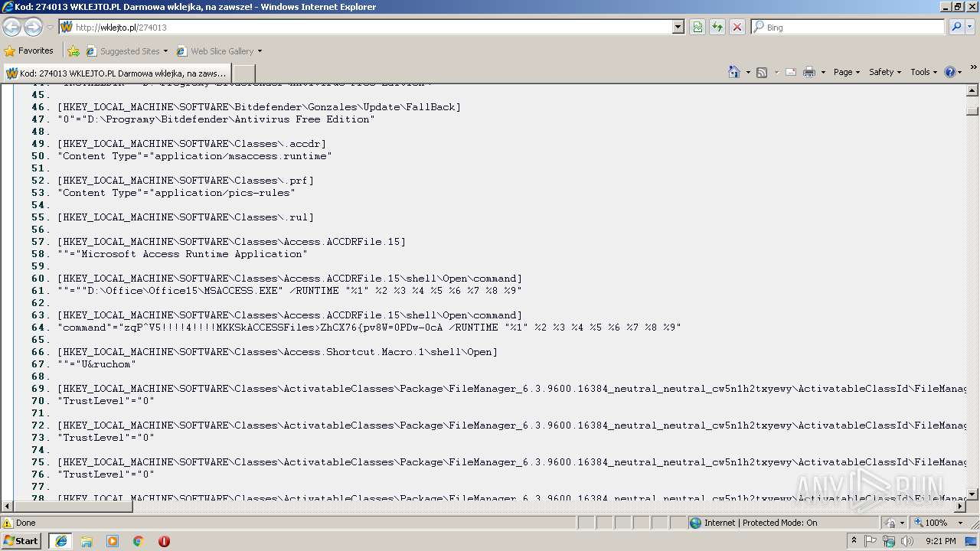Open the recent pages dropdown beside Forward

pos(50,28)
